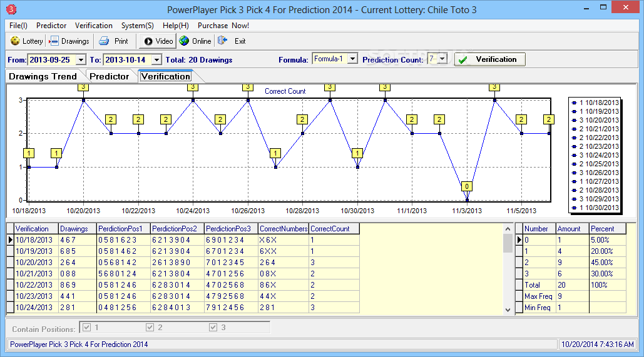Click the Lottery ball icon in toolbar
Viewport: 644px width, 357px height.
pyautogui.click(x=15, y=41)
